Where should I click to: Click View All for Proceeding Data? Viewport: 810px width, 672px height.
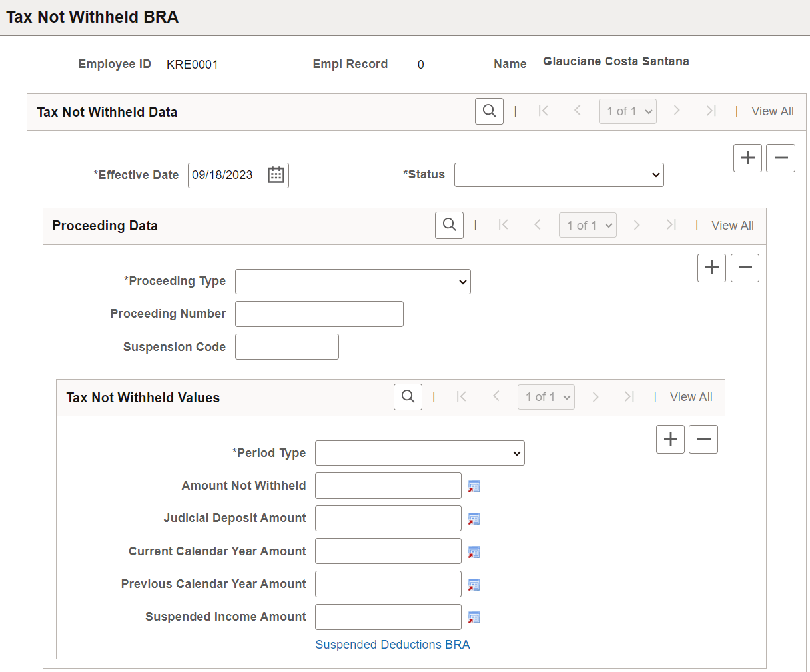pos(733,226)
